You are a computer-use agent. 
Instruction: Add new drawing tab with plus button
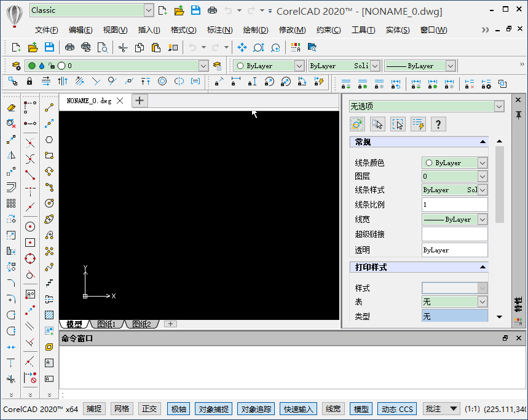tap(140, 101)
